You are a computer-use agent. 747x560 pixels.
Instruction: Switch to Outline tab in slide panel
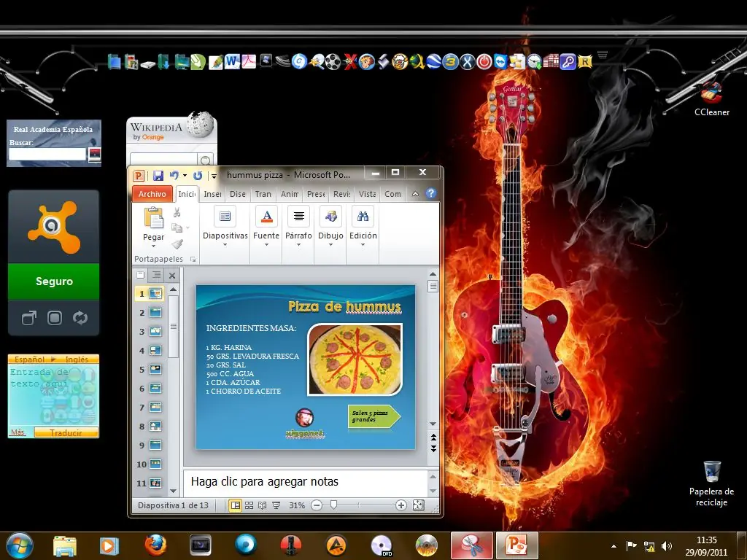tap(155, 275)
